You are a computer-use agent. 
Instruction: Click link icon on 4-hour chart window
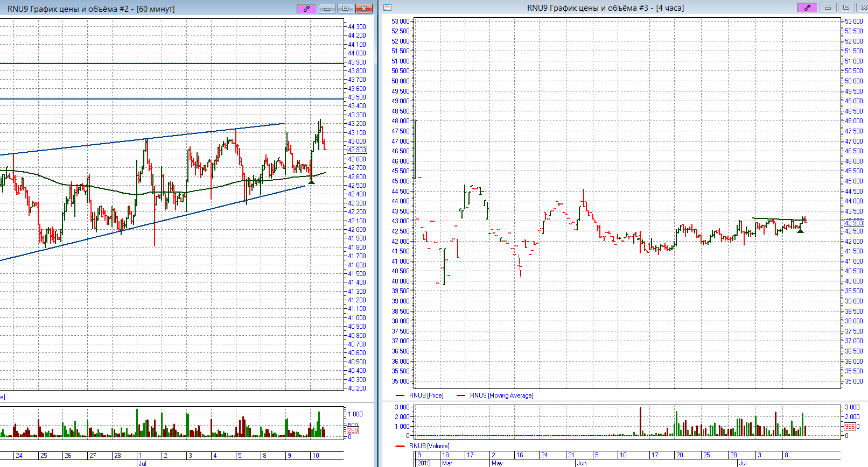[807, 8]
